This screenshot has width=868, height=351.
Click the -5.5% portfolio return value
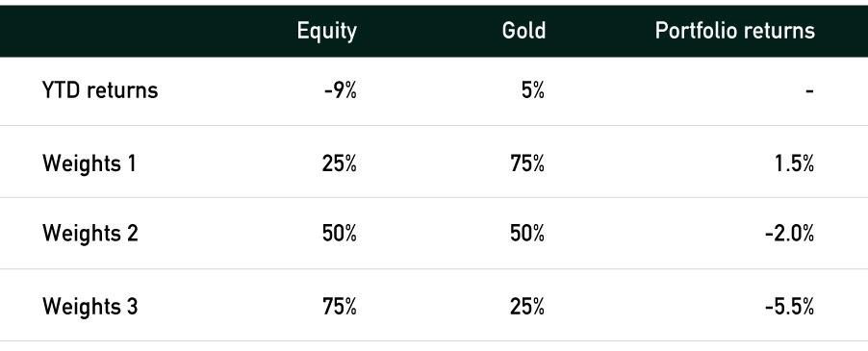[789, 306]
